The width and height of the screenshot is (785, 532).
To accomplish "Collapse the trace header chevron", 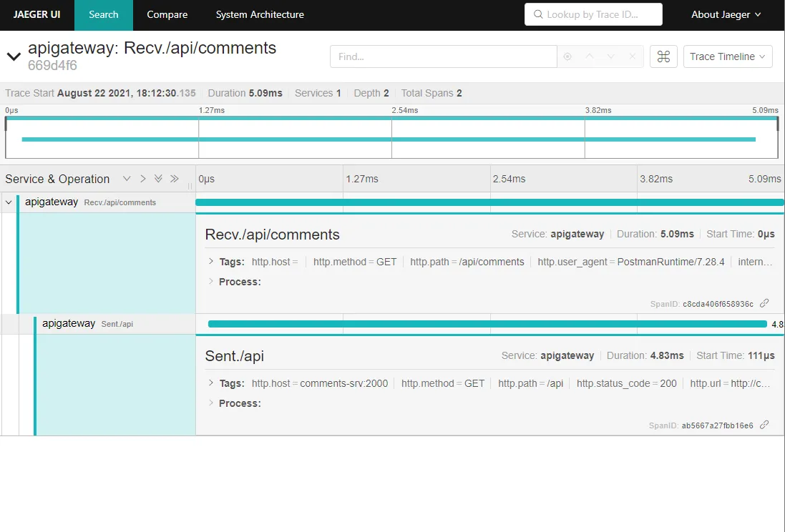I will pyautogui.click(x=14, y=56).
